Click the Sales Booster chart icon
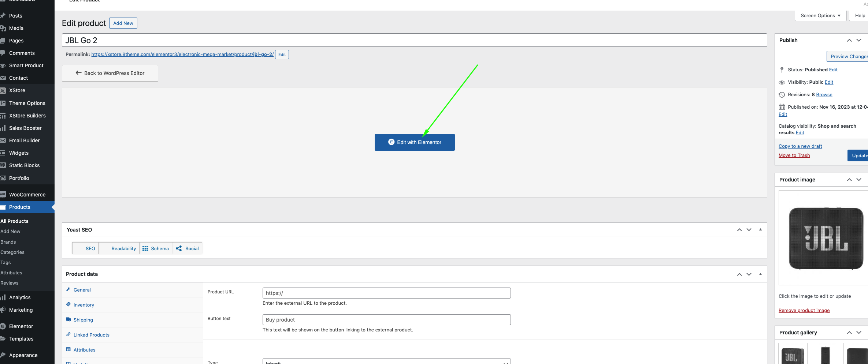Screen dimensions: 868x364 (x=3, y=128)
